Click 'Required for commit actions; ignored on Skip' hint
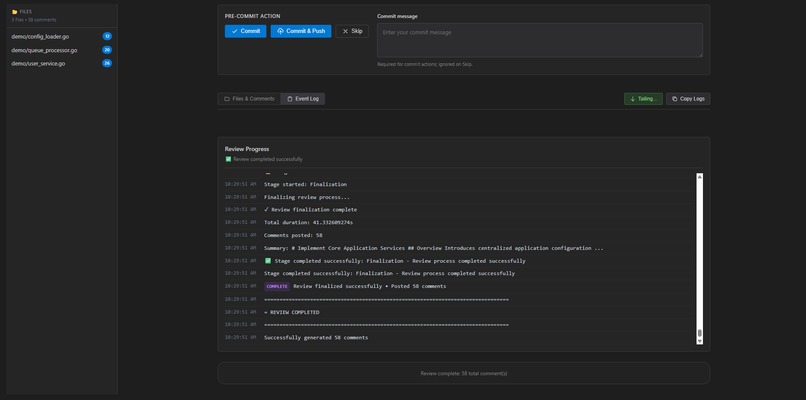 [425, 64]
